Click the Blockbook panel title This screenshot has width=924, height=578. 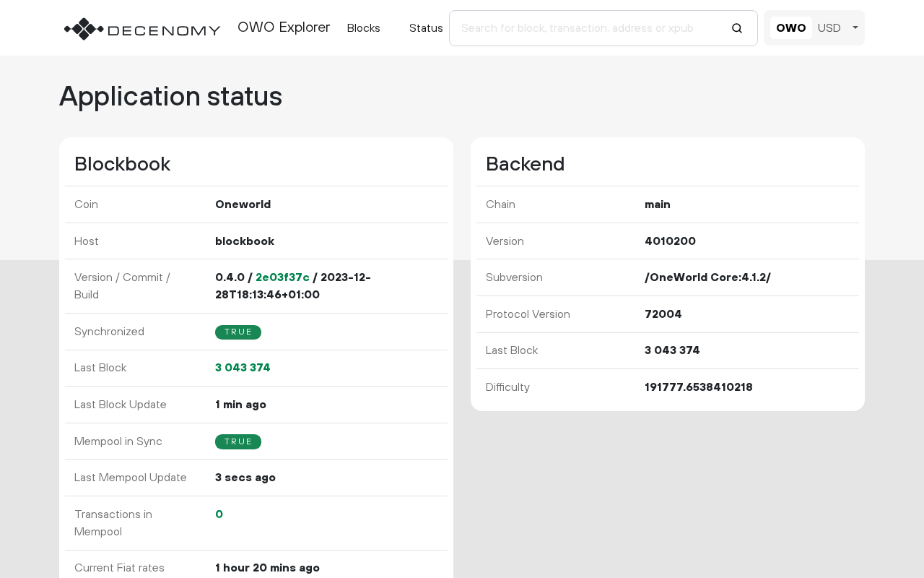[122, 164]
